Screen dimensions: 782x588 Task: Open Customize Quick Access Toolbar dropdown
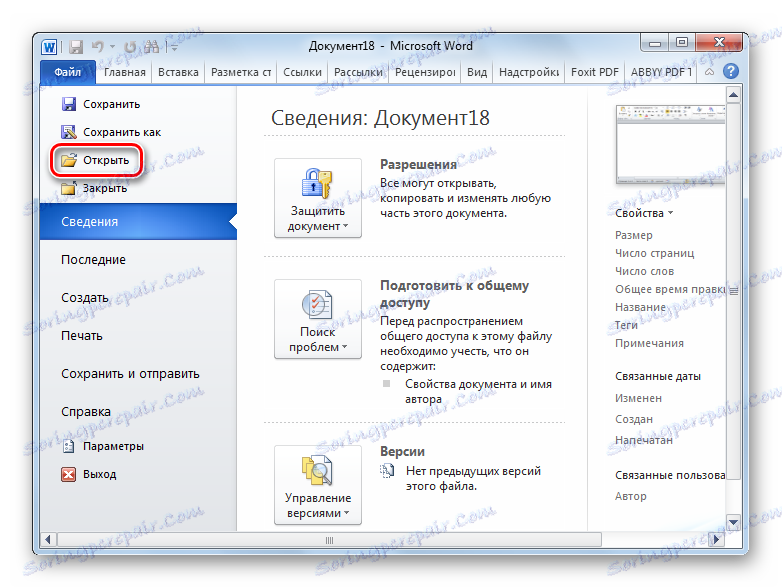point(174,47)
